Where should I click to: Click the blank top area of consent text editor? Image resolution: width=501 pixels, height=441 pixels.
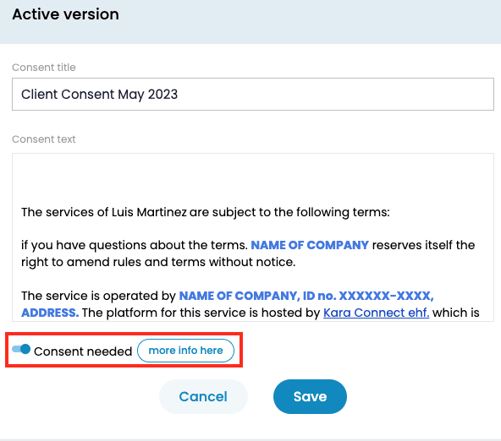coord(253,177)
